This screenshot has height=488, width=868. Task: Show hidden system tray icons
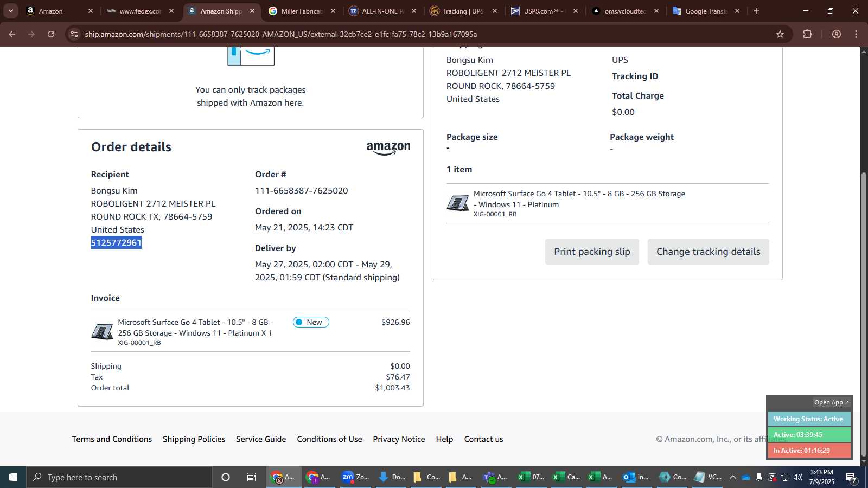732,477
